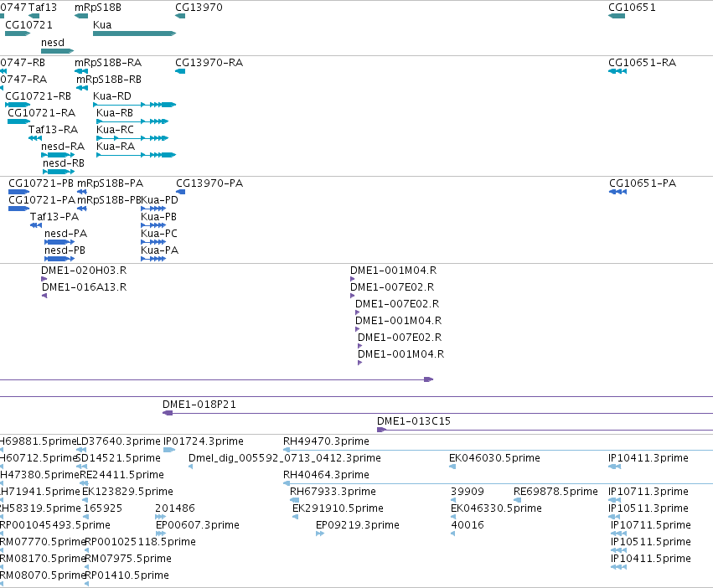Select the mRpS18B-RB transcript label

[x=109, y=79]
